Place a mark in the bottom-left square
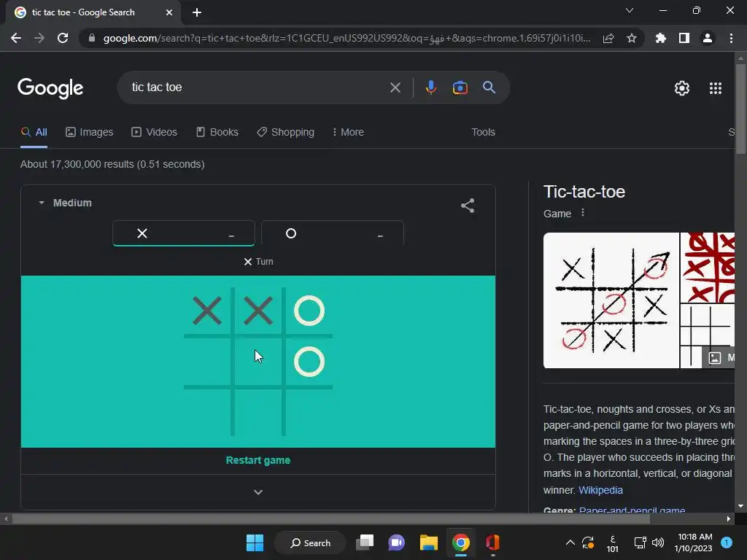 pyautogui.click(x=207, y=413)
